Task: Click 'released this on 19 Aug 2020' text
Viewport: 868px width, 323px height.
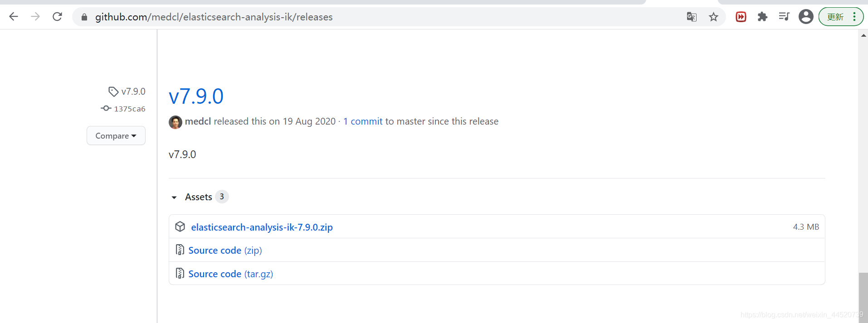Action: click(x=275, y=121)
